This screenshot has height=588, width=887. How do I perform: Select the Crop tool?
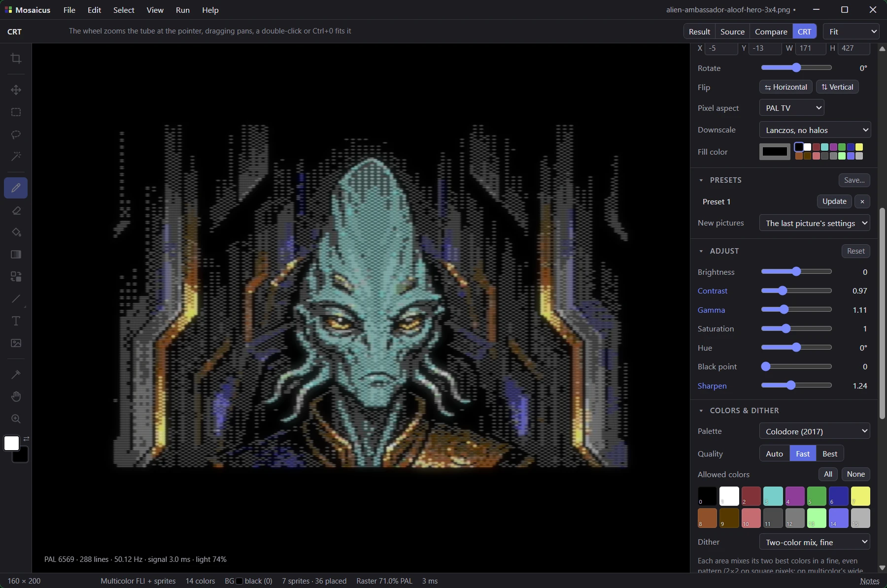point(16,59)
